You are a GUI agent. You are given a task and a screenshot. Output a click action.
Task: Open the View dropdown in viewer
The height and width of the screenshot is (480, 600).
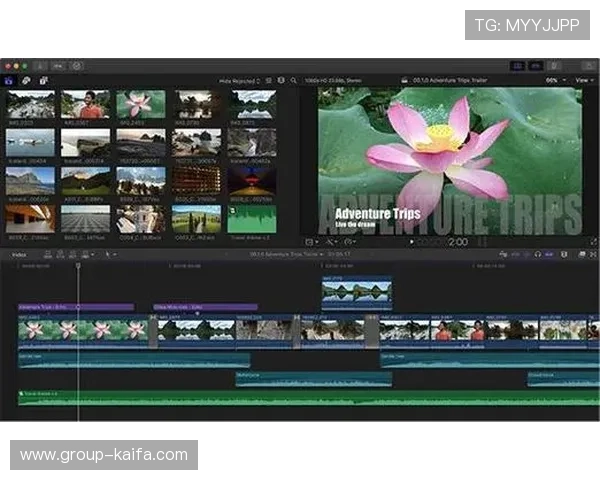(x=584, y=80)
